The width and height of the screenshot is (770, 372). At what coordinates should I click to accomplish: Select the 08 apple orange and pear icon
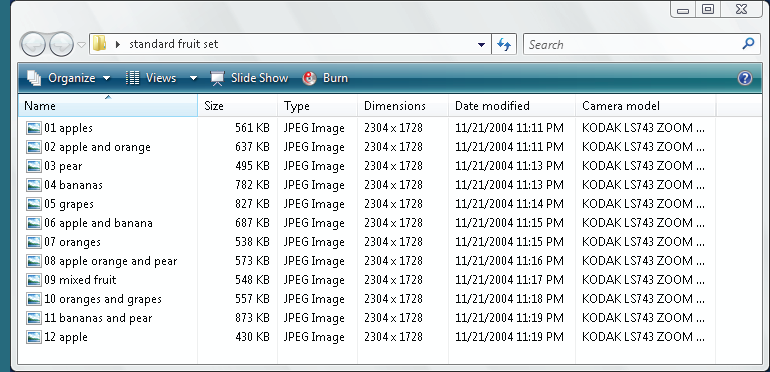34,261
